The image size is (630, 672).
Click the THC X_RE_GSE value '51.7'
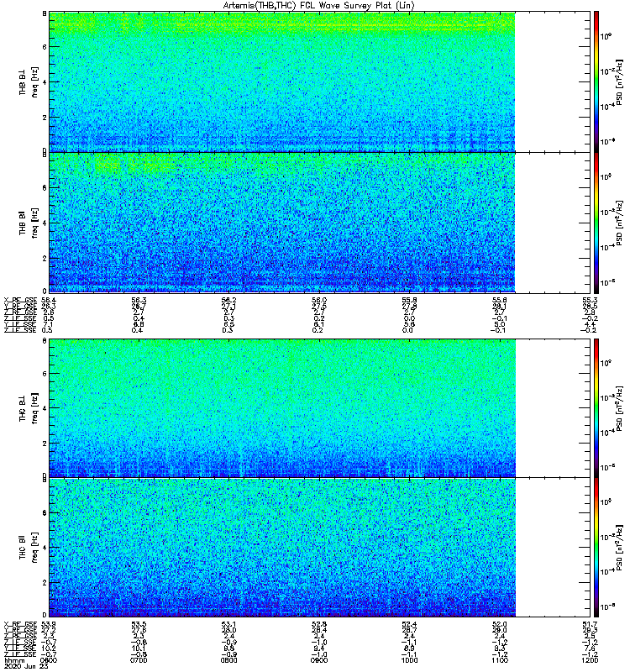point(591,624)
